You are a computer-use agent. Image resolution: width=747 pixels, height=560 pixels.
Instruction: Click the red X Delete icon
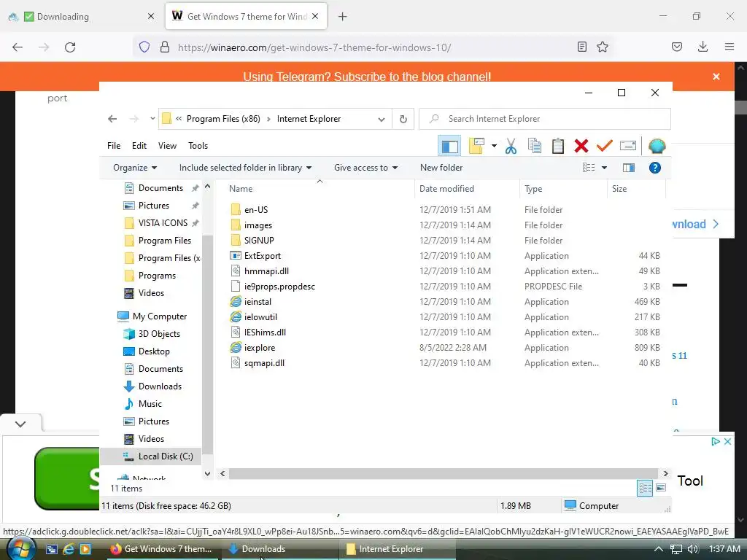(x=581, y=146)
